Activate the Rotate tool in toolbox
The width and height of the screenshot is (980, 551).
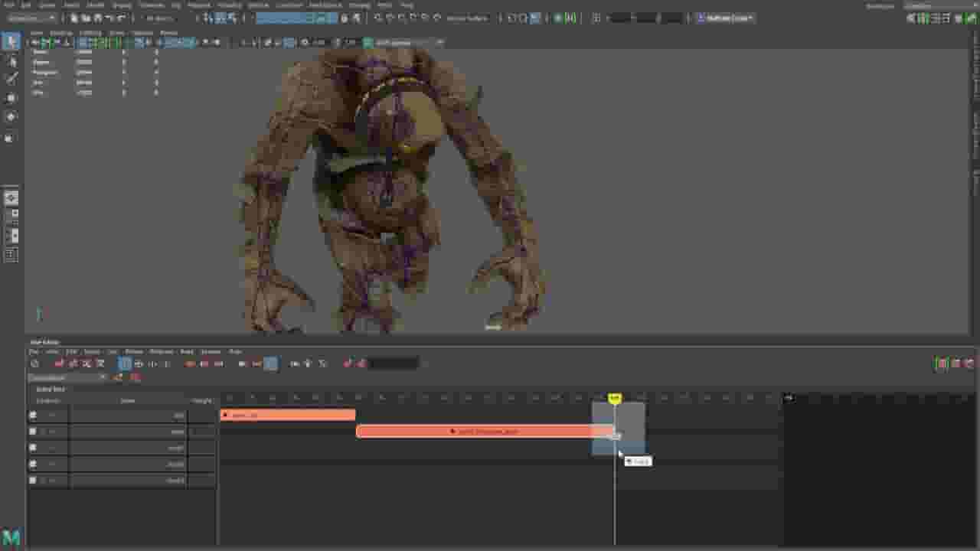[x=11, y=117]
